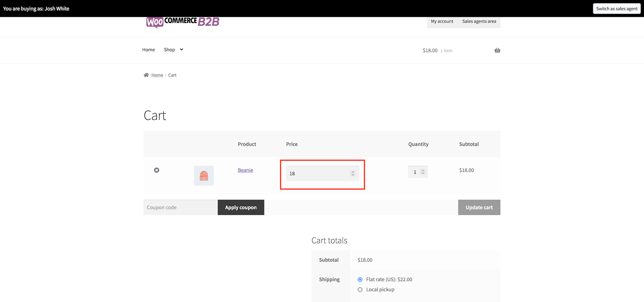Click the WooCommerce B2B logo
This screenshot has height=302, width=644.
(183, 22)
